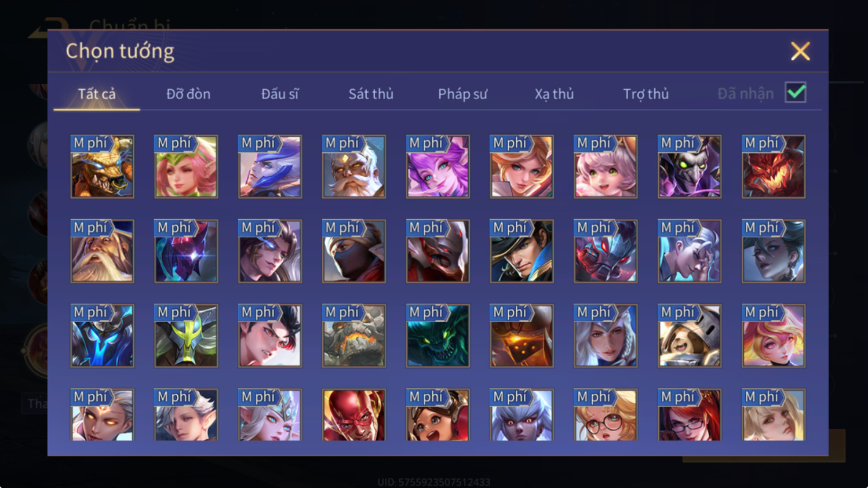Select the red fire demon hero portrait
Screen dimensions: 868x488
tap(774, 167)
